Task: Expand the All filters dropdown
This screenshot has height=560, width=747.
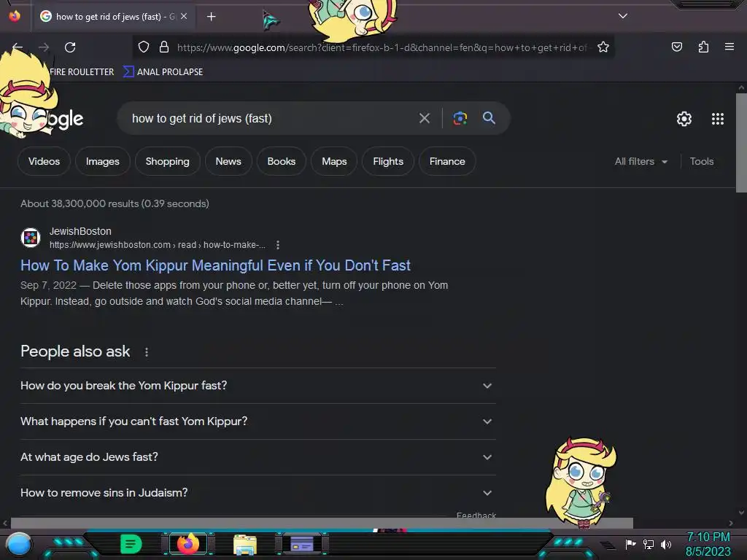Action: (x=640, y=161)
